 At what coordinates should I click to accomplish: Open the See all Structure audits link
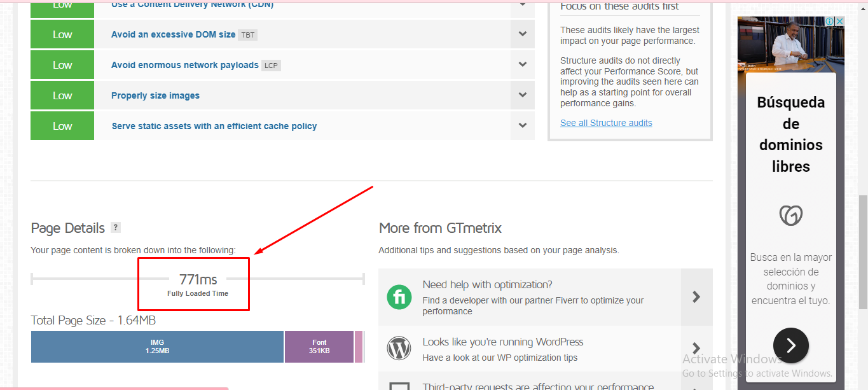(606, 123)
